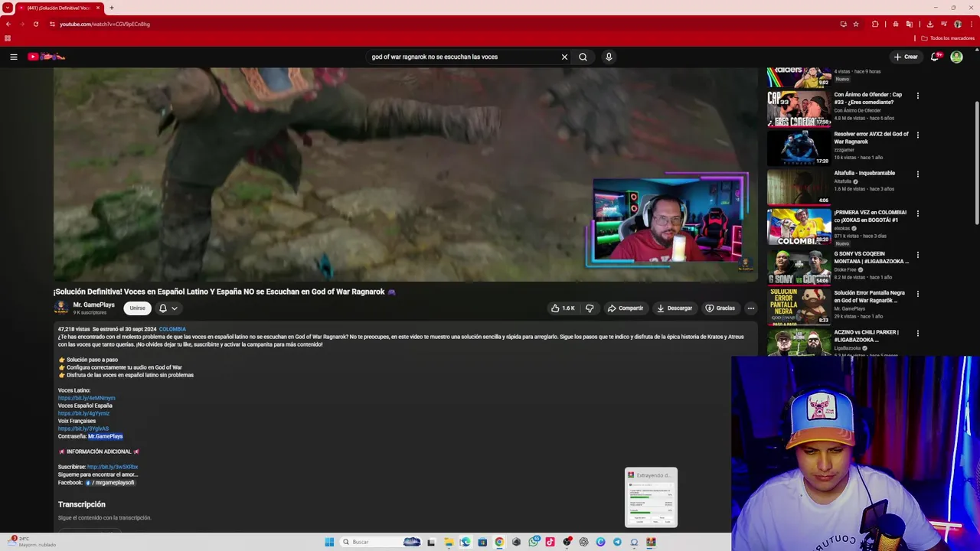Reload the page in Chrome
This screenshot has width=980, height=551.
tap(35, 24)
